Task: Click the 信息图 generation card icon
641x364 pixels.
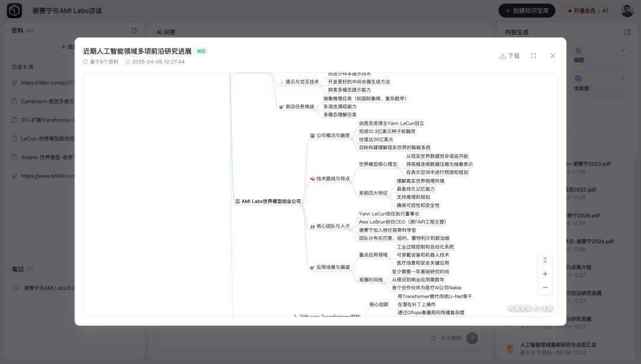Action: pyautogui.click(x=579, y=78)
